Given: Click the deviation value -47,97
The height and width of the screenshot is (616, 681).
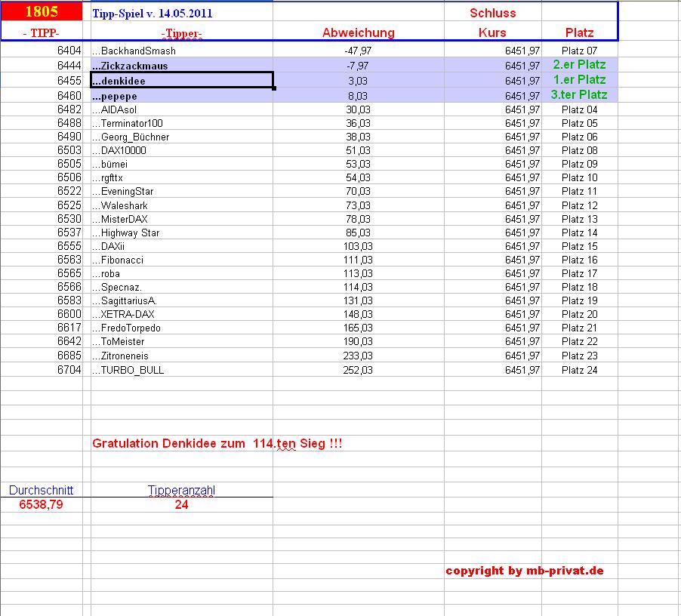Looking at the screenshot, I should pos(358,51).
